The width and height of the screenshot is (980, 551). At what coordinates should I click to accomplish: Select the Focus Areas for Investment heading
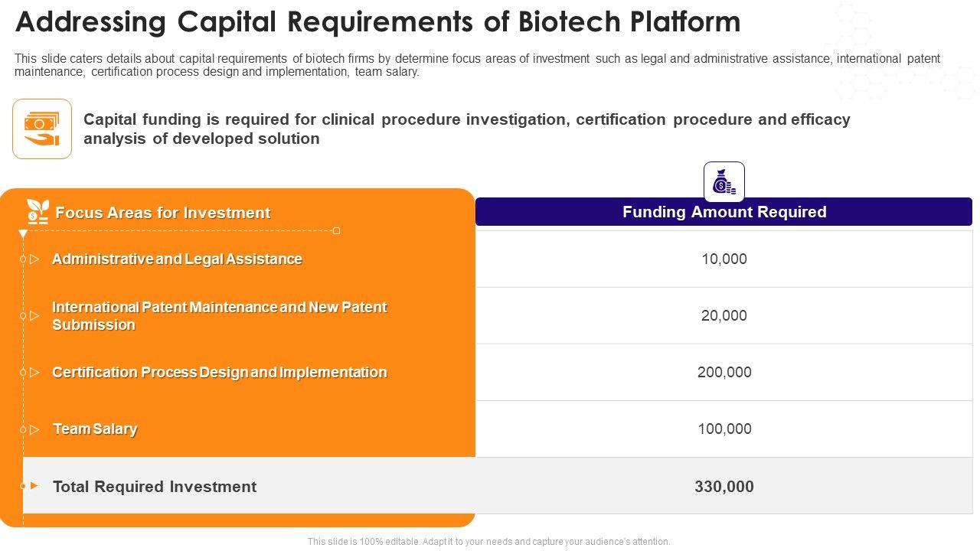pyautogui.click(x=163, y=213)
